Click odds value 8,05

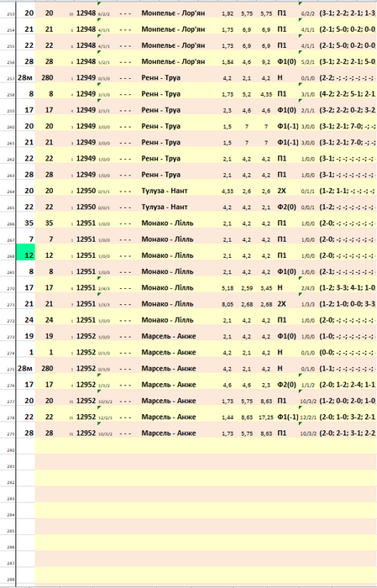228,304
